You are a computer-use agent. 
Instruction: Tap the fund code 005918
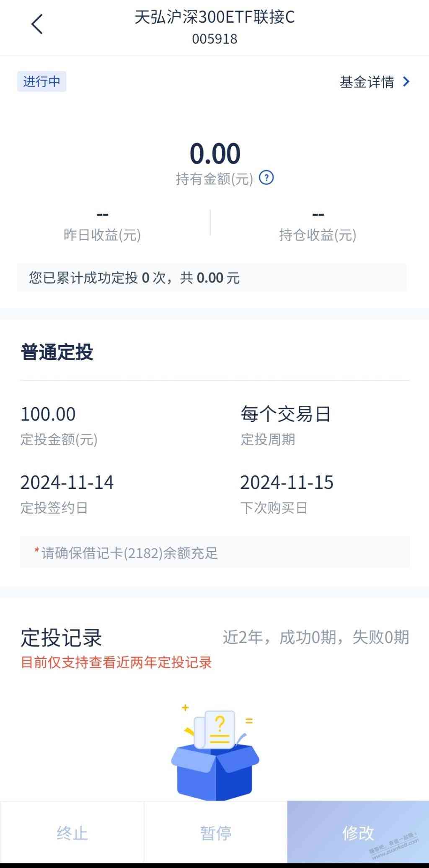[x=214, y=39]
